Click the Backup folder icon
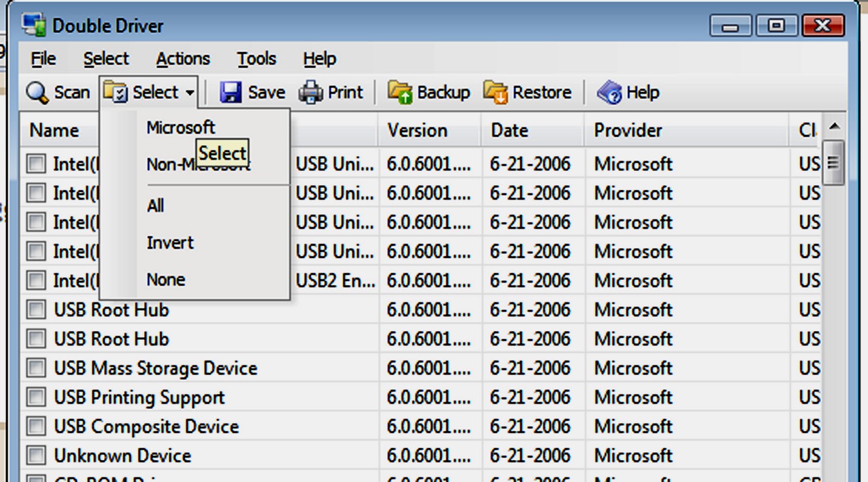 (400, 92)
